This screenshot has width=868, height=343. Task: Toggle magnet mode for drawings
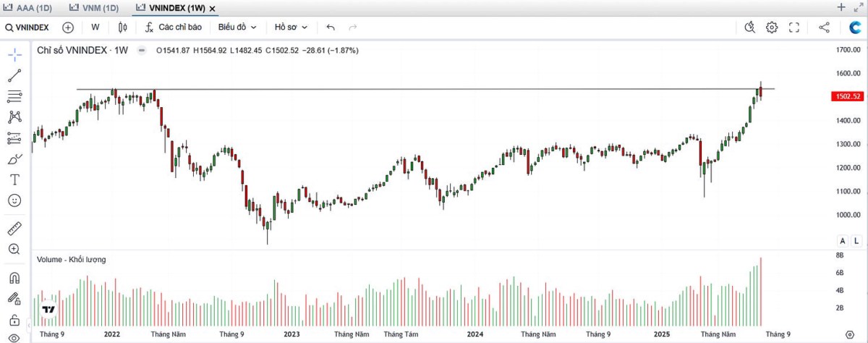click(x=14, y=278)
